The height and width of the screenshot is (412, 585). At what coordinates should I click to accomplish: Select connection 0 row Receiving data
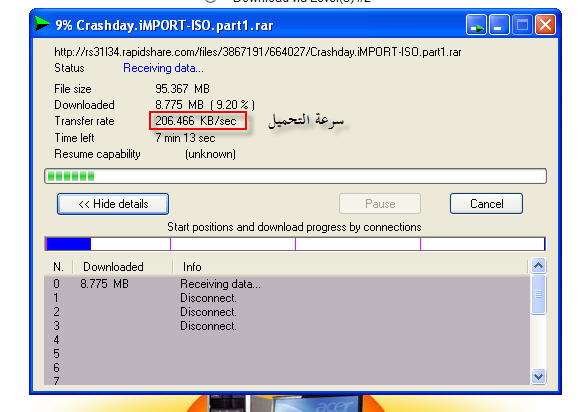click(287, 284)
